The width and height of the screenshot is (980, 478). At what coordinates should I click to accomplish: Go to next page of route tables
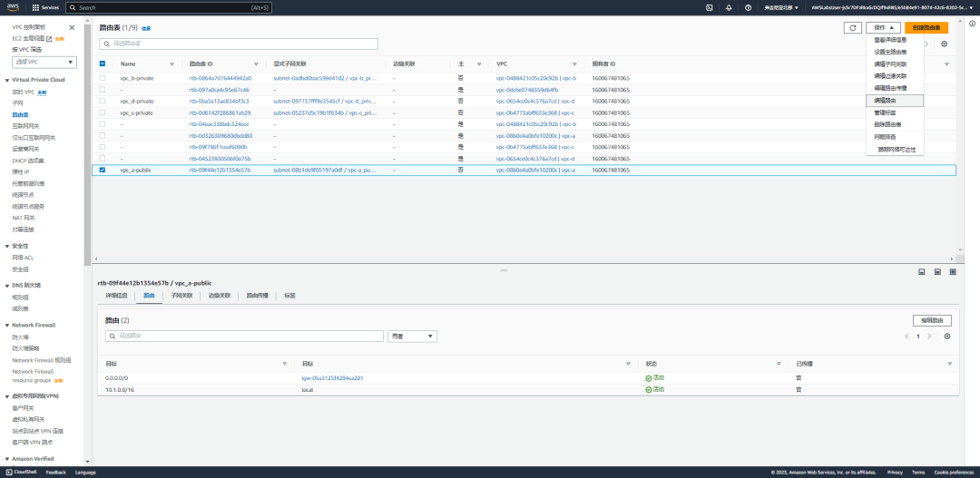pos(926,44)
